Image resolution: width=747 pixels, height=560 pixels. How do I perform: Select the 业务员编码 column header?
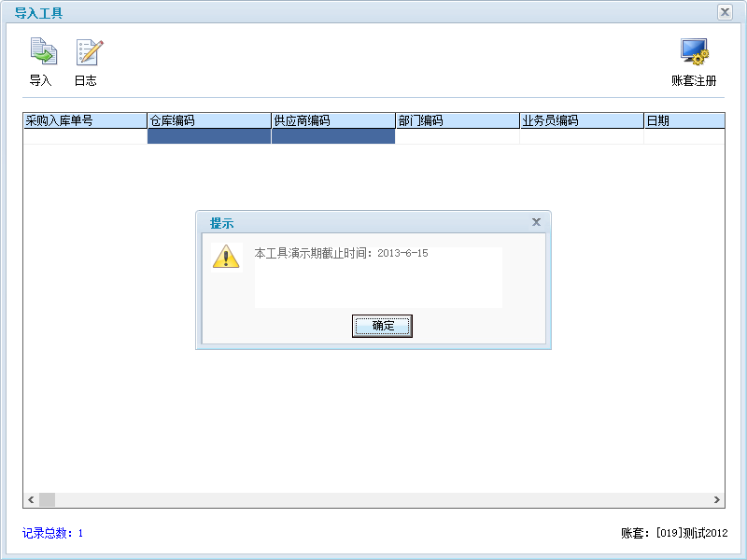coord(582,120)
